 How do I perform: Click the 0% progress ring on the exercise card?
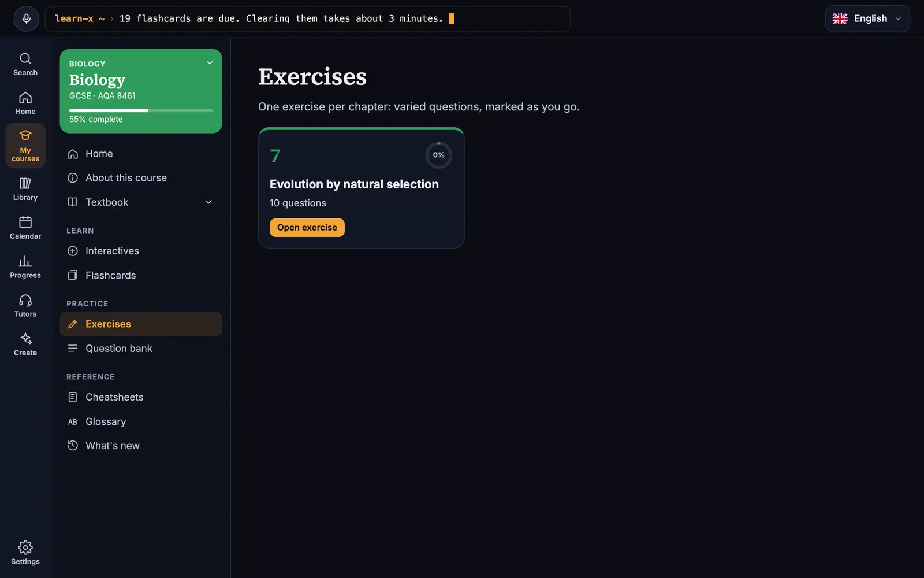439,155
